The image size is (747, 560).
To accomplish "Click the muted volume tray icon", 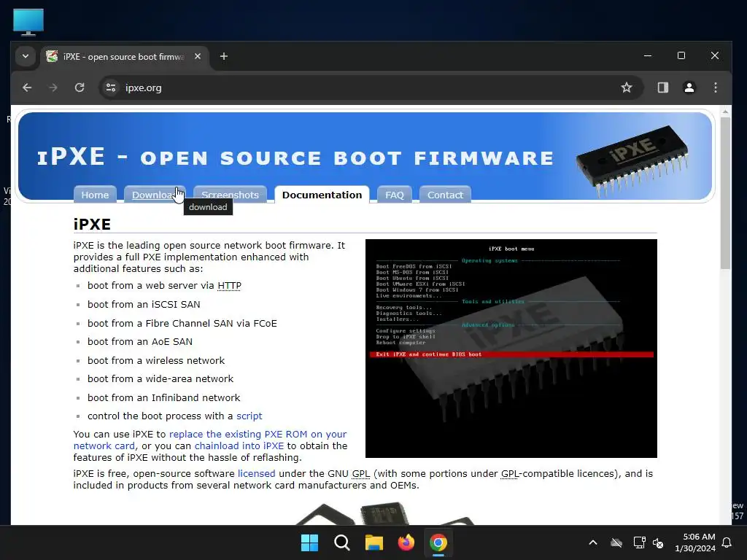I will (x=658, y=542).
